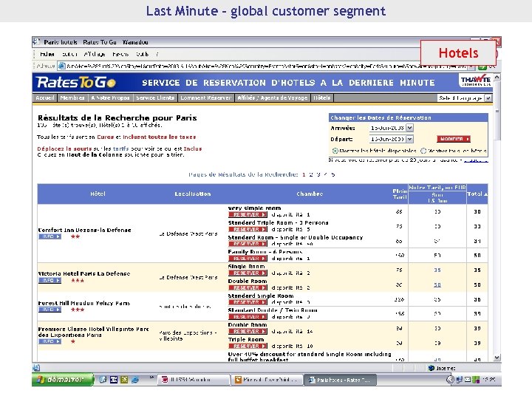Open the Outils menu
The height and width of the screenshot is (399, 532).
(x=142, y=54)
